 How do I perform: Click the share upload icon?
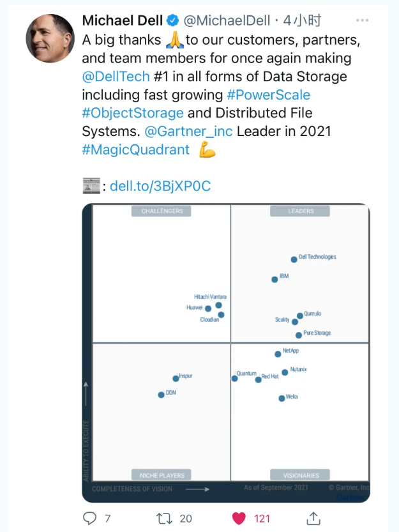click(313, 518)
